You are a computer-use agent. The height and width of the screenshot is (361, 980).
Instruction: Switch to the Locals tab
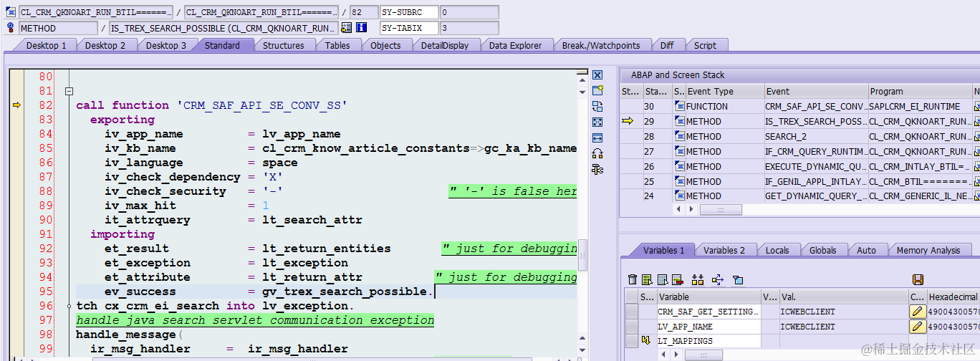click(777, 250)
